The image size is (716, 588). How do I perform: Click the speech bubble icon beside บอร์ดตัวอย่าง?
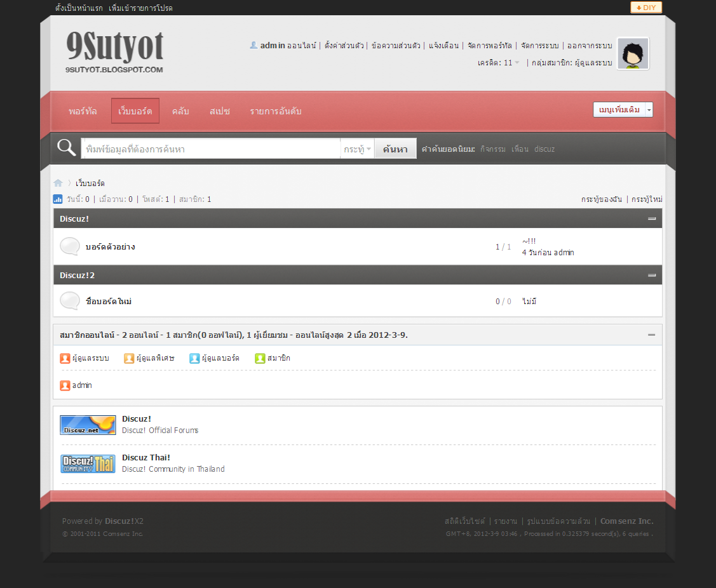(x=70, y=246)
